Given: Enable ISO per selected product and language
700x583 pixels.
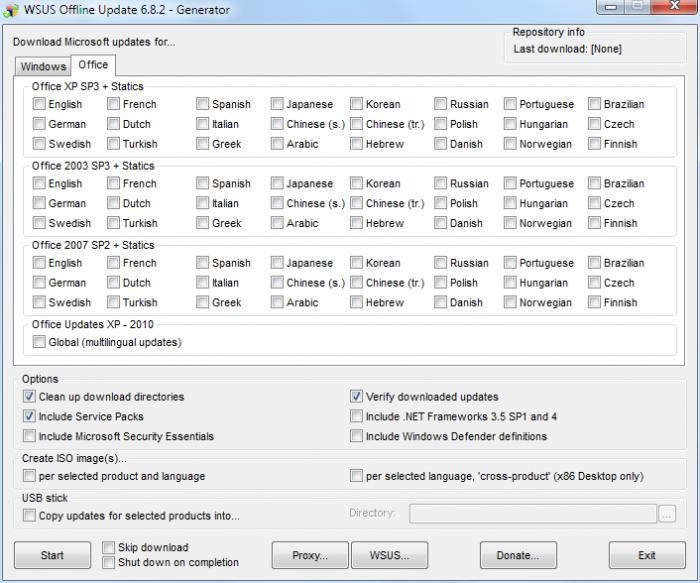Looking at the screenshot, I should click(29, 476).
